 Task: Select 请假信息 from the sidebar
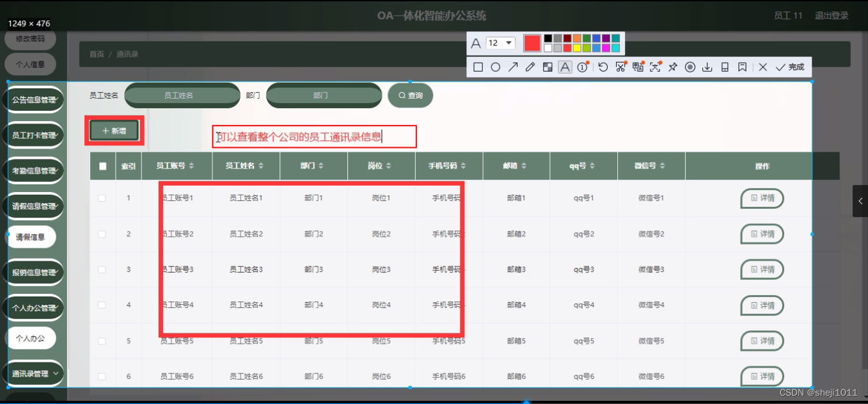tap(30, 236)
